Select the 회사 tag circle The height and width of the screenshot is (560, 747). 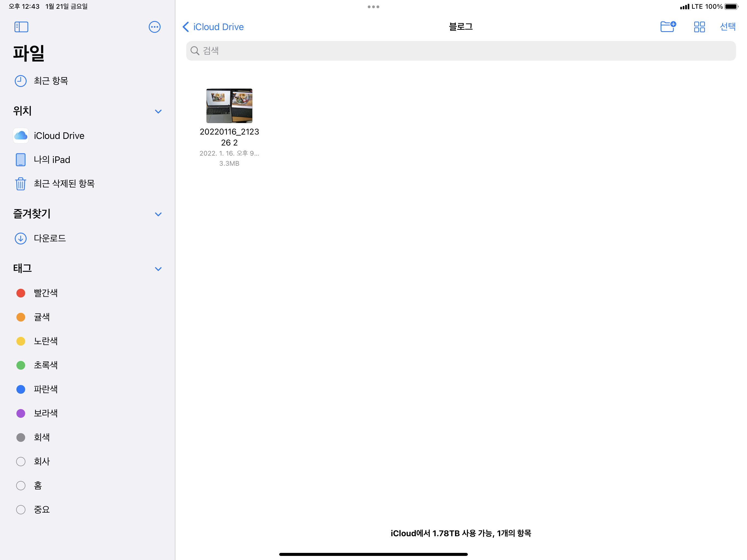tap(21, 461)
